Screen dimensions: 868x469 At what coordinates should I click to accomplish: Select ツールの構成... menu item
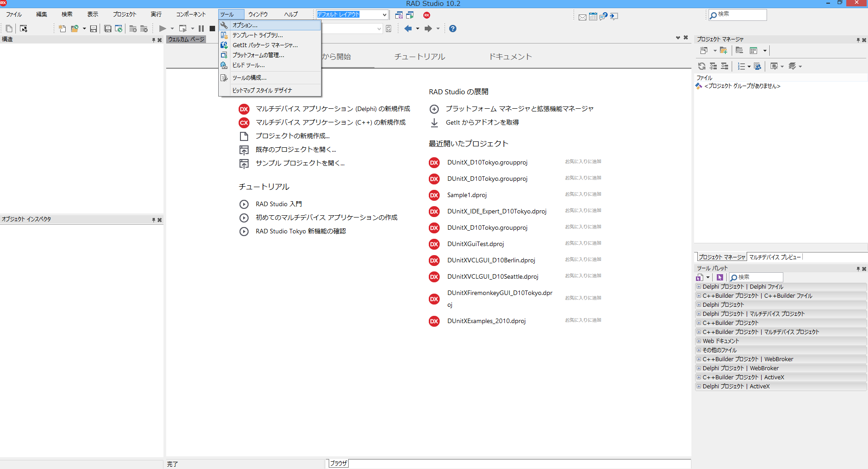(270, 78)
